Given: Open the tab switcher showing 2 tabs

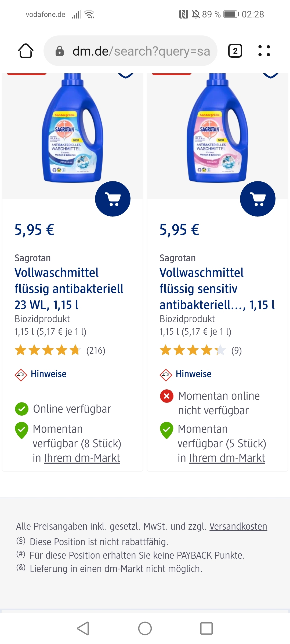Looking at the screenshot, I should (235, 51).
